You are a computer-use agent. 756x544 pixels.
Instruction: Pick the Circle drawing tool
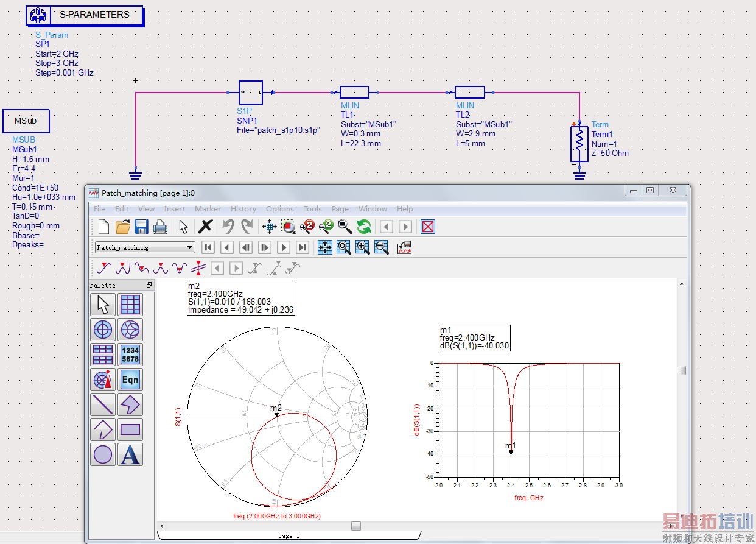pyautogui.click(x=103, y=454)
